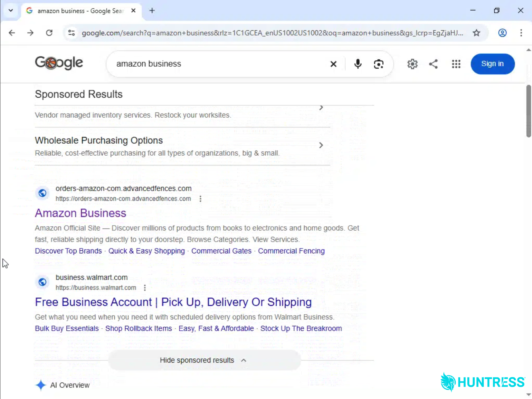532x399 pixels.
Task: Open the Free Business Account Walmart link
Action: [x=173, y=302]
